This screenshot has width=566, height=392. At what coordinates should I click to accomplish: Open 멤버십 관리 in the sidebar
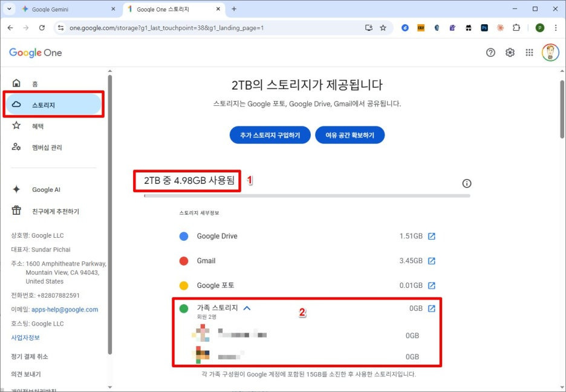pos(53,147)
